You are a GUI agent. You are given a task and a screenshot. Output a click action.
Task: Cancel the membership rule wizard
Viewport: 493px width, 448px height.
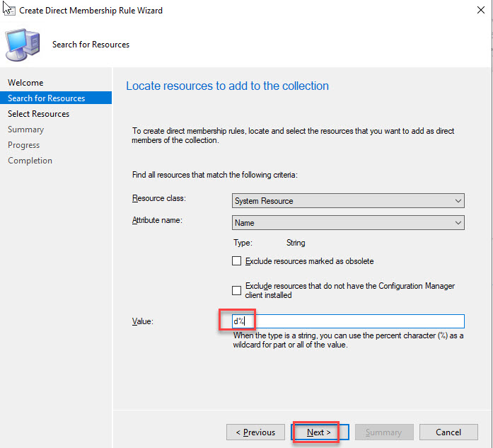point(448,432)
